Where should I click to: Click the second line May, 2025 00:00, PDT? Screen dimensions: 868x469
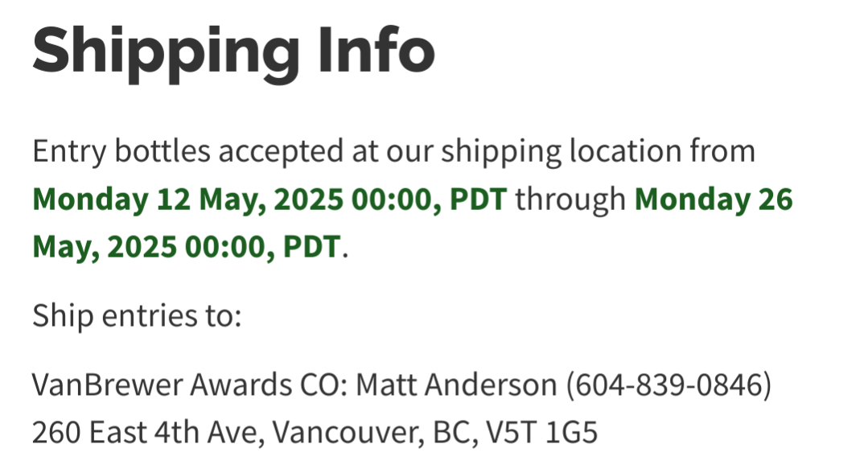pyautogui.click(x=186, y=247)
